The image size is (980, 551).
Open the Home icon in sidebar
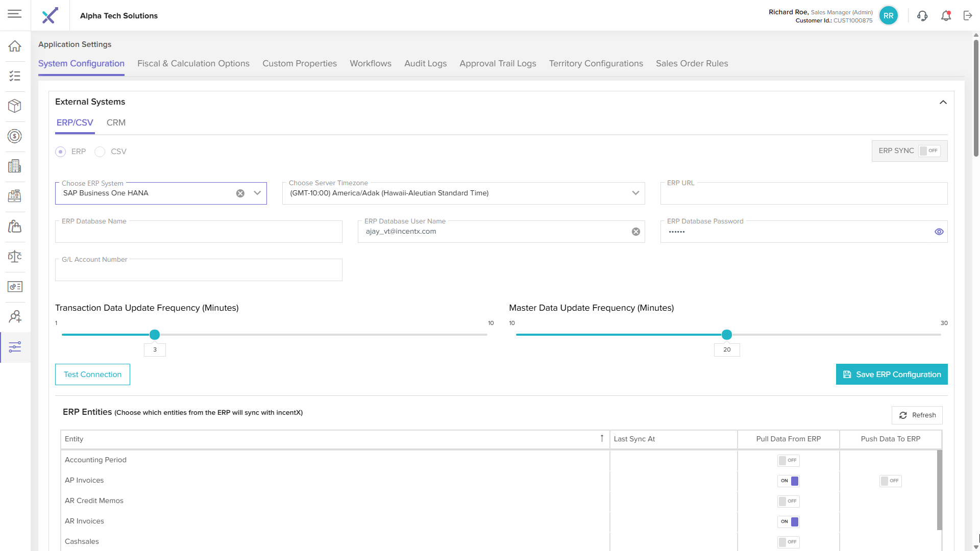click(15, 46)
